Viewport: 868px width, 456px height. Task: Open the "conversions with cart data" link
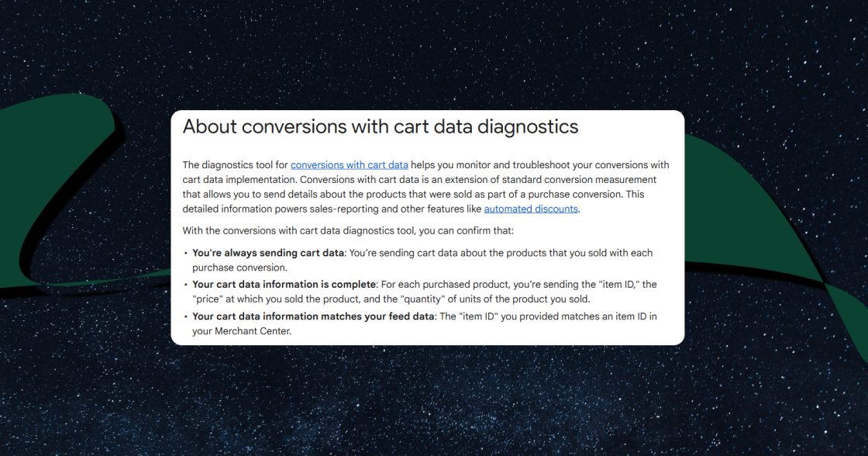(x=350, y=164)
